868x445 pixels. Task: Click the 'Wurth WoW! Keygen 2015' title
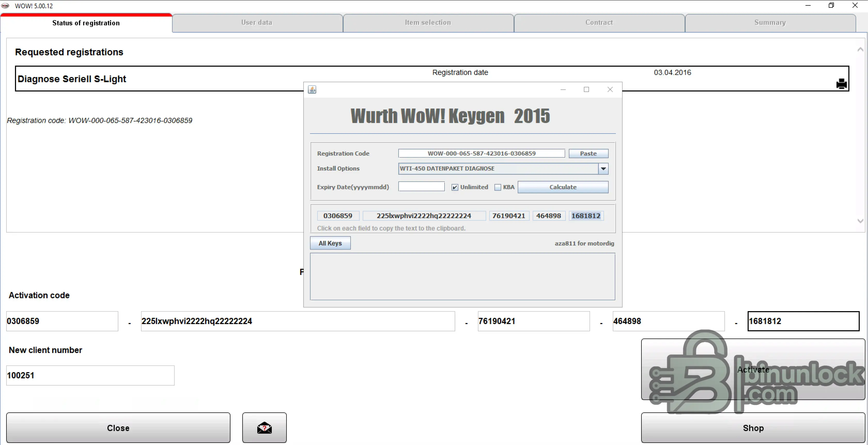pos(450,116)
